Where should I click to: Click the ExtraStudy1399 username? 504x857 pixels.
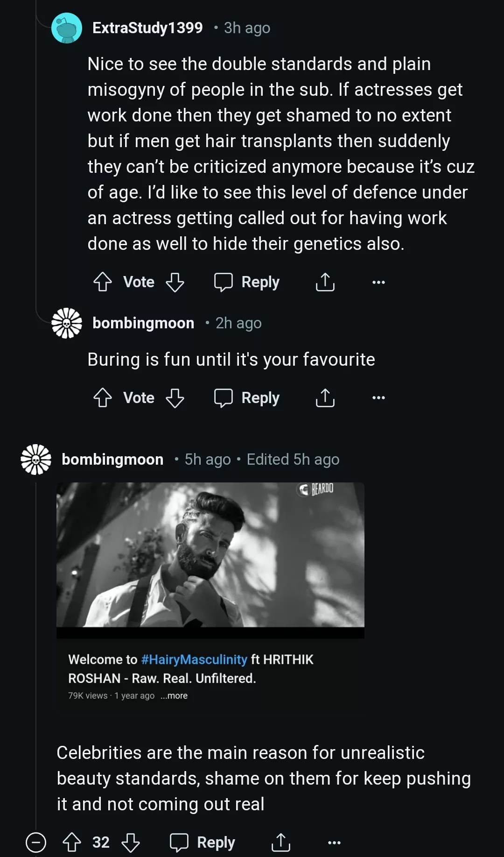click(148, 28)
